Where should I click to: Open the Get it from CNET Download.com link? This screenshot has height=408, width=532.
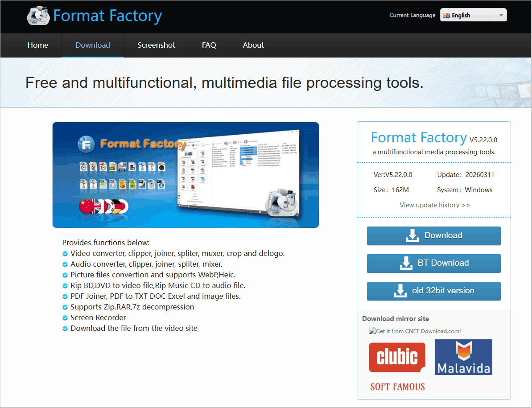pos(415,331)
